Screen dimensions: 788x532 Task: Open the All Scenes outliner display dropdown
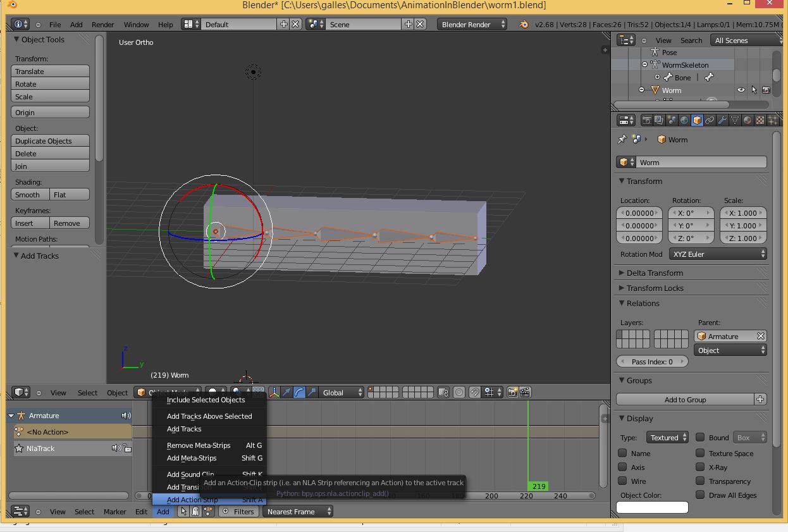(746, 40)
